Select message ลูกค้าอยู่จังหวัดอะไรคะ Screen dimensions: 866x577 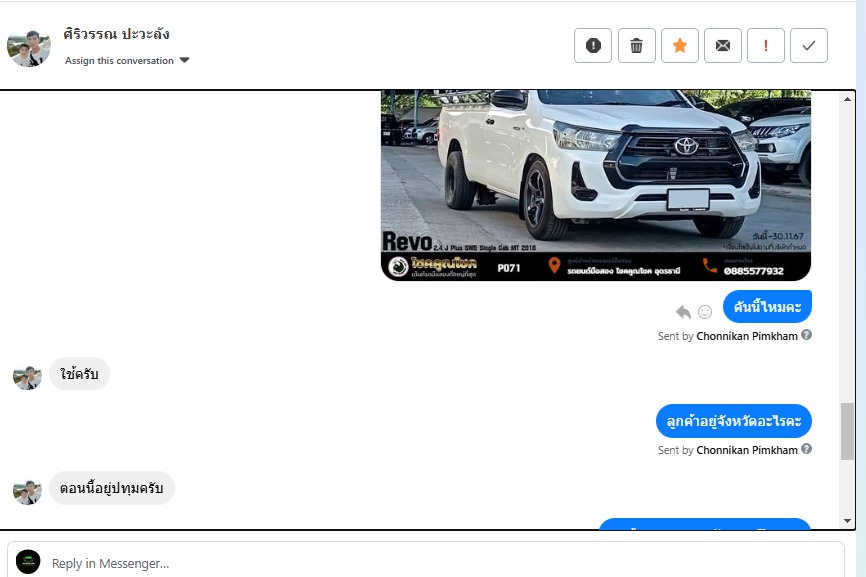click(733, 421)
